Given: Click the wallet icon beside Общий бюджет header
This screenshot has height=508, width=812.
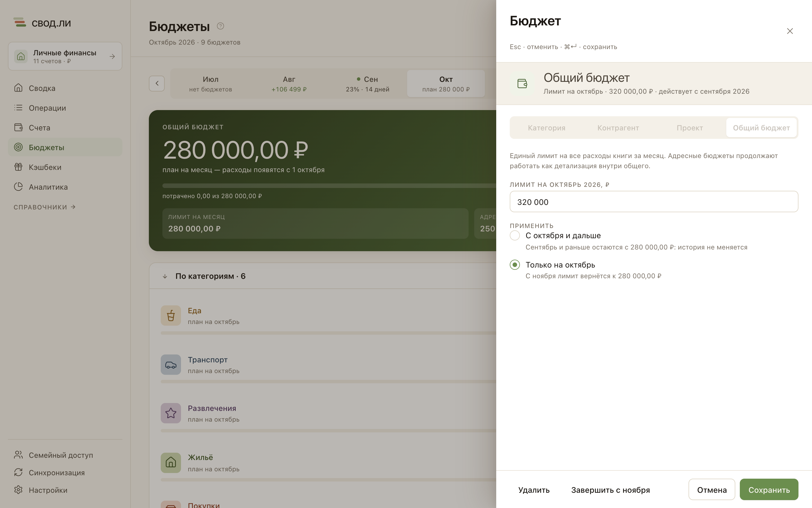Looking at the screenshot, I should (522, 84).
